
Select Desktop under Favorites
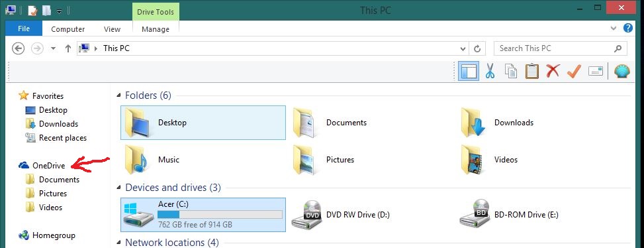coord(46,110)
